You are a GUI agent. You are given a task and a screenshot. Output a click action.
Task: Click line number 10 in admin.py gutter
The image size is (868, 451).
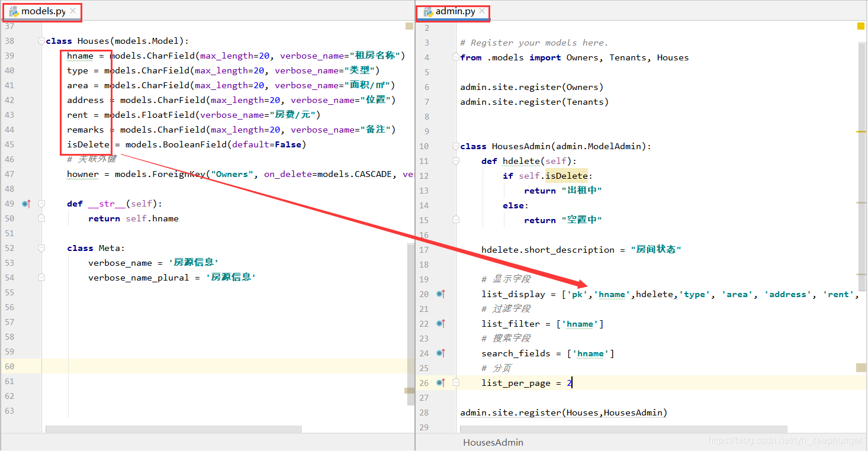423,146
